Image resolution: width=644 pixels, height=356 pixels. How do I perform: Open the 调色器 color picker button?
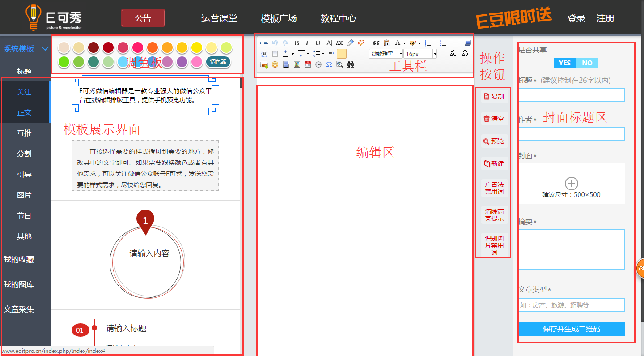click(x=218, y=62)
